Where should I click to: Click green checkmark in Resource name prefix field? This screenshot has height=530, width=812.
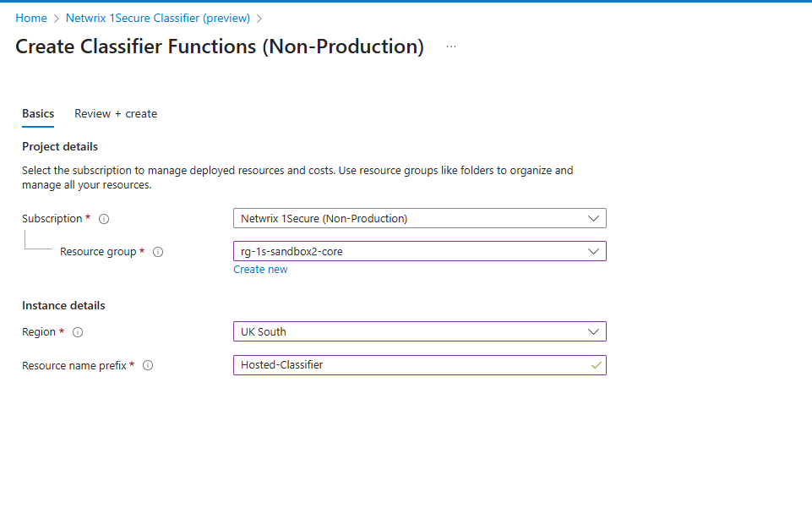pyautogui.click(x=596, y=365)
